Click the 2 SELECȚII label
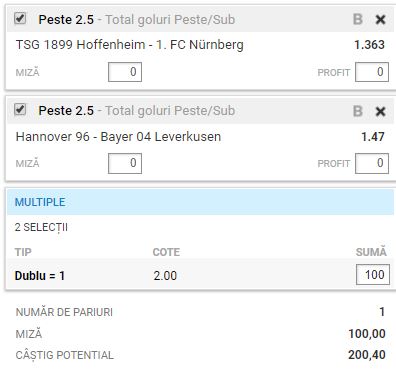Viewport: 396px width, 372px height. pyautogui.click(x=41, y=228)
